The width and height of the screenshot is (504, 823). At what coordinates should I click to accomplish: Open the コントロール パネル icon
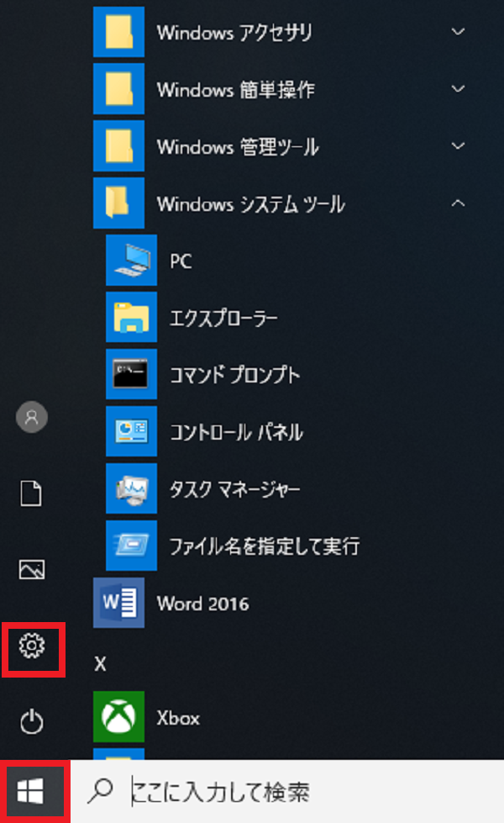point(131,431)
